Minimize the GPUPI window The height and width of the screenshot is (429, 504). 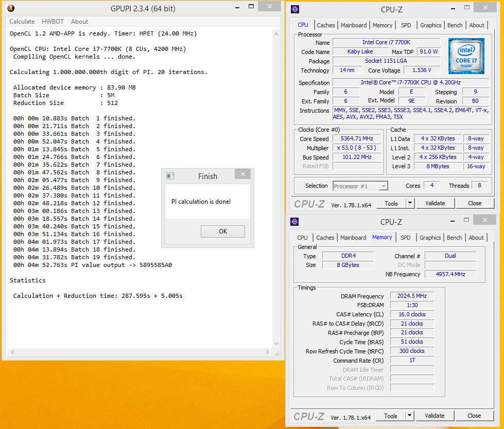coord(237,7)
